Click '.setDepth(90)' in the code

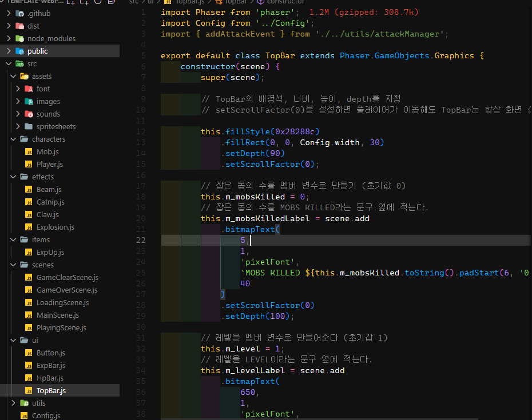click(x=253, y=153)
